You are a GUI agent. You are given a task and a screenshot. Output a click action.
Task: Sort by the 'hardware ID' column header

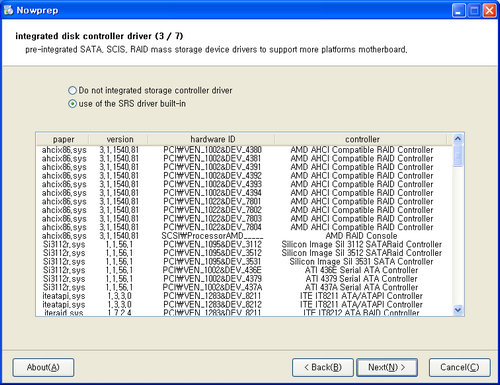pos(212,139)
